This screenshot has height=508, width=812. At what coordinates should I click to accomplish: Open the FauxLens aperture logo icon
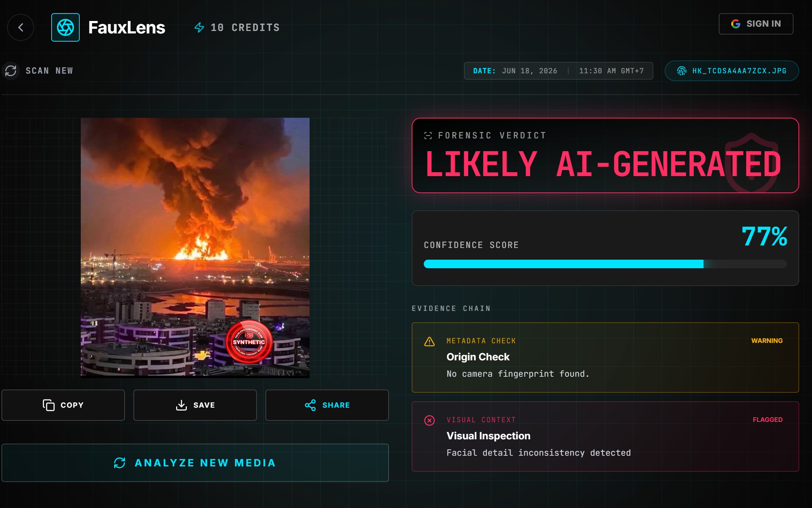coord(65,27)
